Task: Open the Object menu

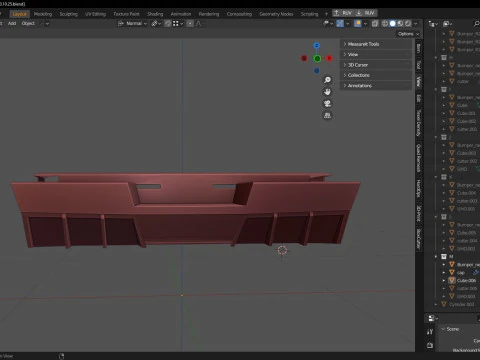Action: click(x=28, y=23)
